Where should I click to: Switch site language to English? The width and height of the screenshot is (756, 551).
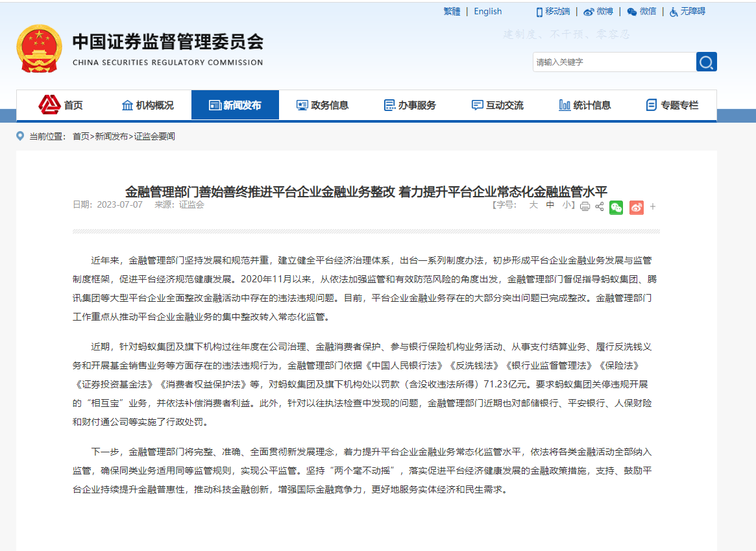487,11
